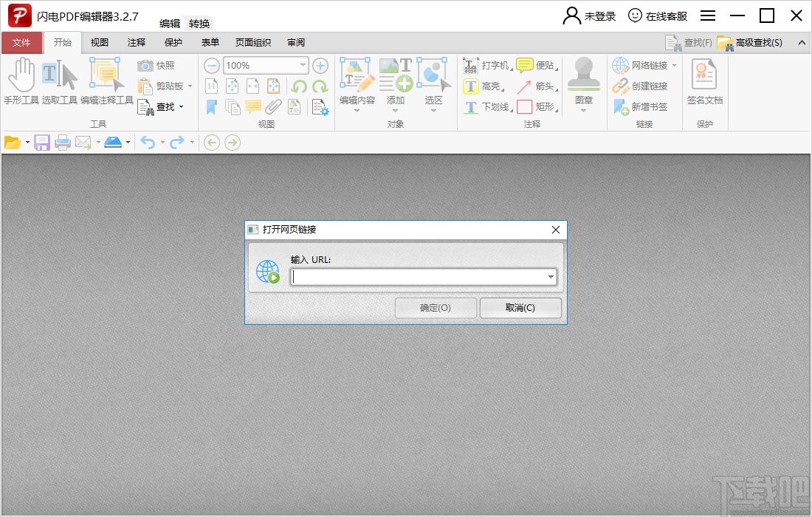The height and width of the screenshot is (517, 812).
Task: Click Sign document (签名文档)
Action: click(704, 83)
